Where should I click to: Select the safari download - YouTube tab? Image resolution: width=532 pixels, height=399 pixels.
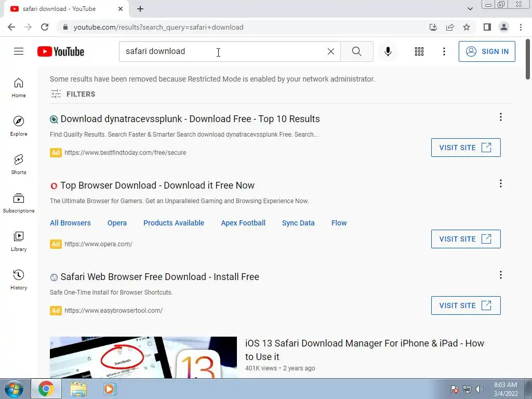(66, 9)
